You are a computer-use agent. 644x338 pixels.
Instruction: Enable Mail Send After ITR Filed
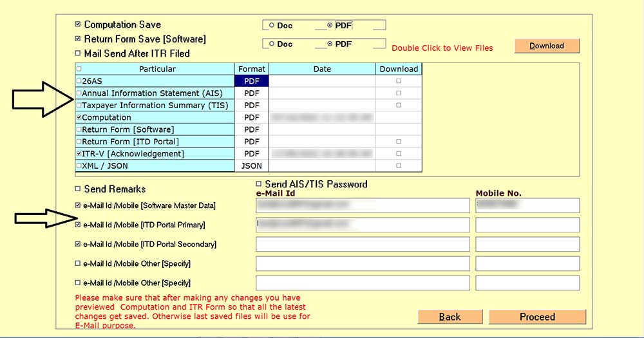point(78,53)
